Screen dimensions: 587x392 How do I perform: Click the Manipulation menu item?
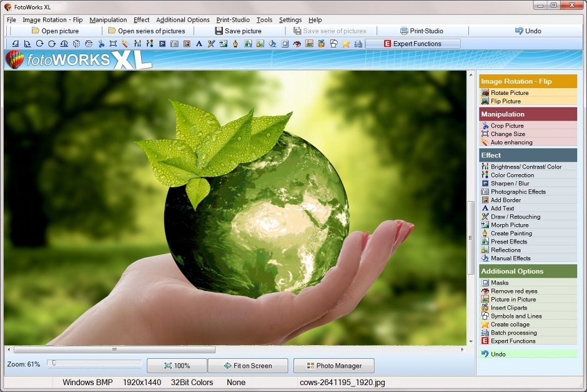pyautogui.click(x=107, y=19)
